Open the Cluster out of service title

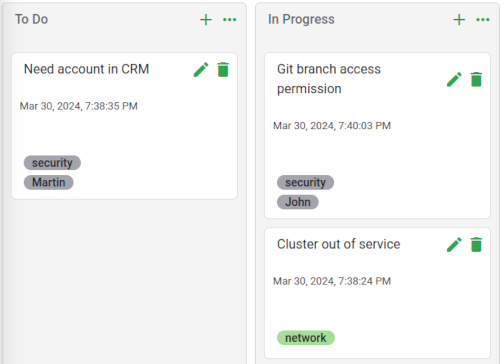338,244
